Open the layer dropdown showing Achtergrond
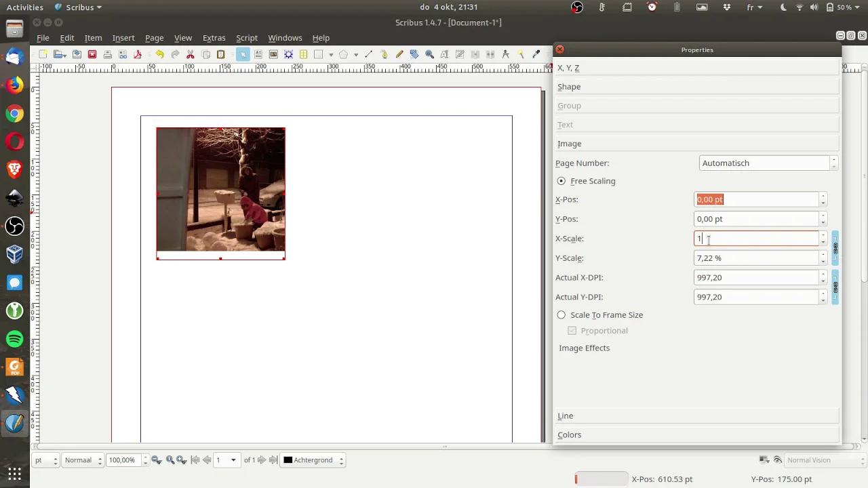Screen dimensions: 868x488 click(x=312, y=460)
